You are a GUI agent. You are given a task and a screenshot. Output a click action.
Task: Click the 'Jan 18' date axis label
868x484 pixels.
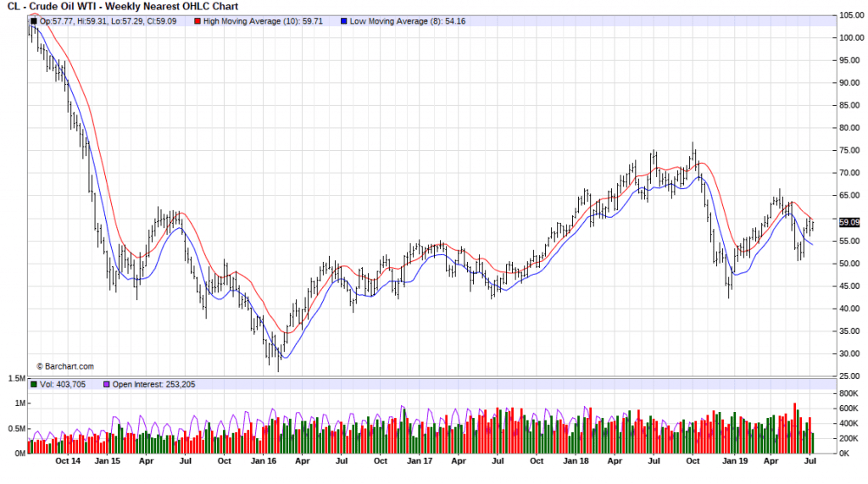(x=576, y=461)
